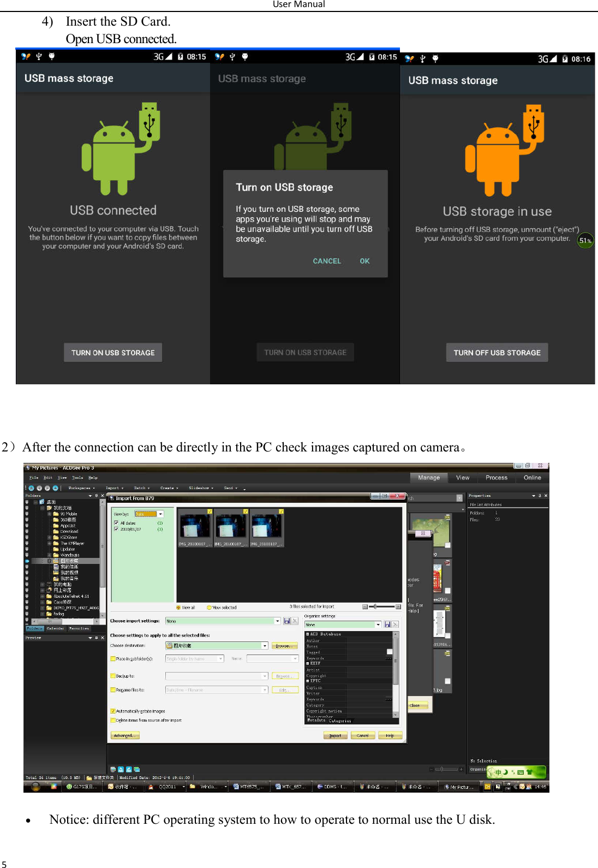Click Download folder icon in folder tree
The height and width of the screenshot is (868, 598).
click(x=56, y=531)
